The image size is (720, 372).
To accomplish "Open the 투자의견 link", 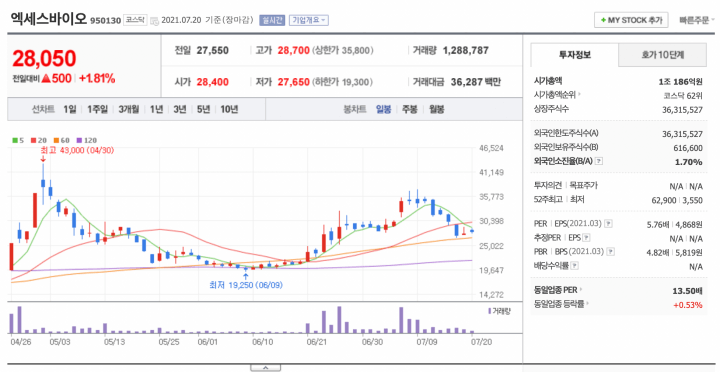I will coord(547,186).
